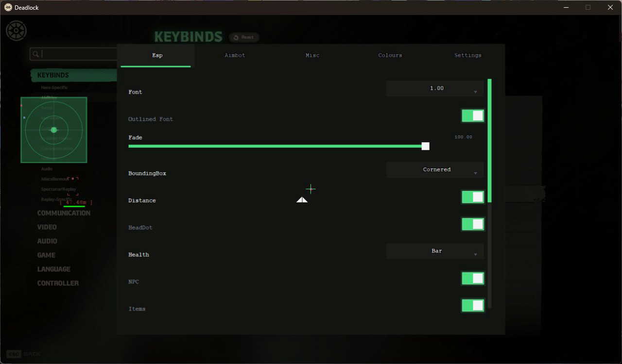Open the Aimbot tab
The width and height of the screenshot is (622, 364).
(x=235, y=55)
